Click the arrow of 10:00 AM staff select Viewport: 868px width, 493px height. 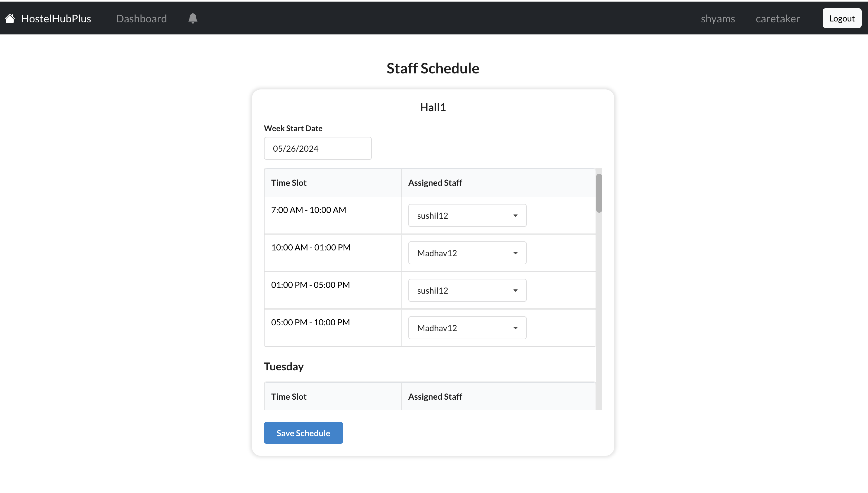click(515, 253)
